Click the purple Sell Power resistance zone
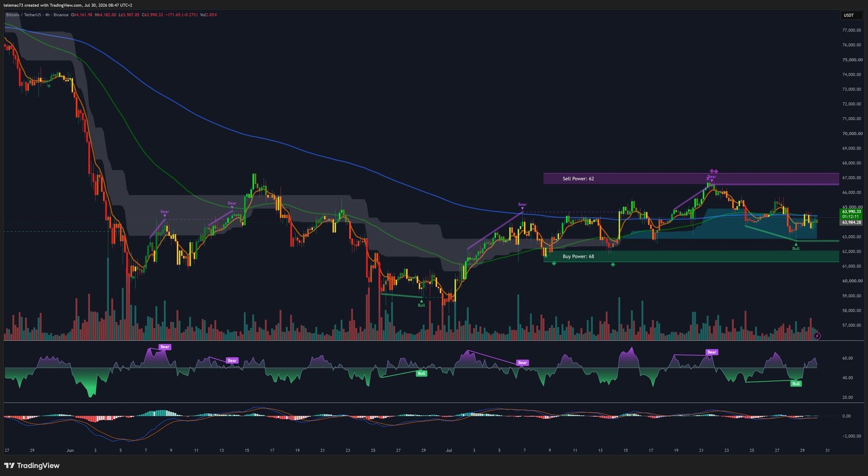The height and width of the screenshot is (476, 868). [x=691, y=179]
